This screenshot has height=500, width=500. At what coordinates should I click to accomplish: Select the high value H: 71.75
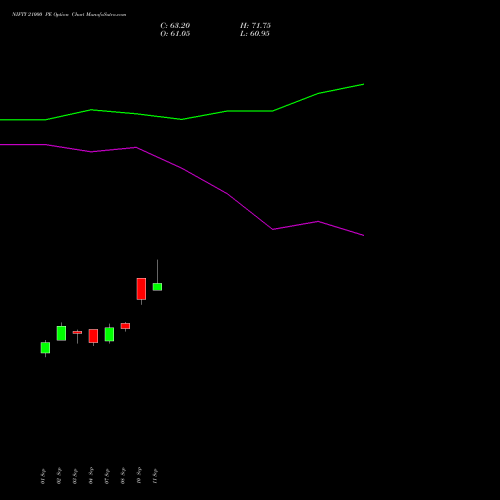255,26
